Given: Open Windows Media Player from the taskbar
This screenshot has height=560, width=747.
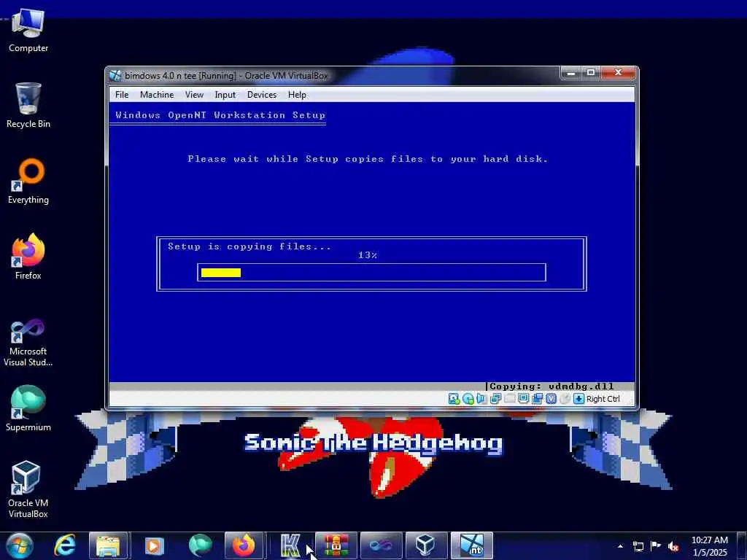Looking at the screenshot, I should click(153, 545).
